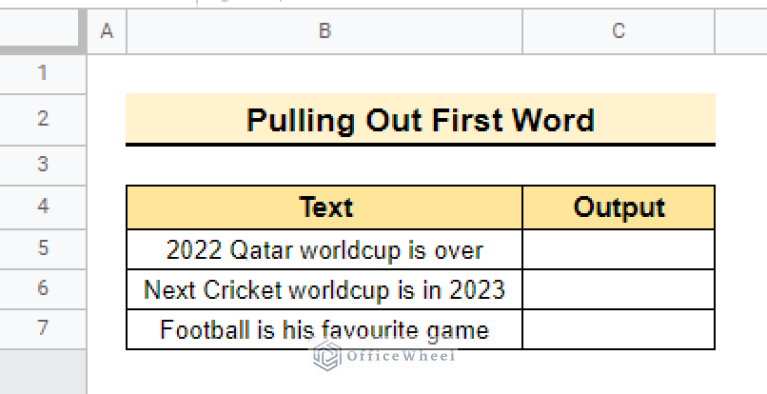This screenshot has width=767, height=394.
Task: Select the Pulling Out First Word title cell
Action: (421, 119)
